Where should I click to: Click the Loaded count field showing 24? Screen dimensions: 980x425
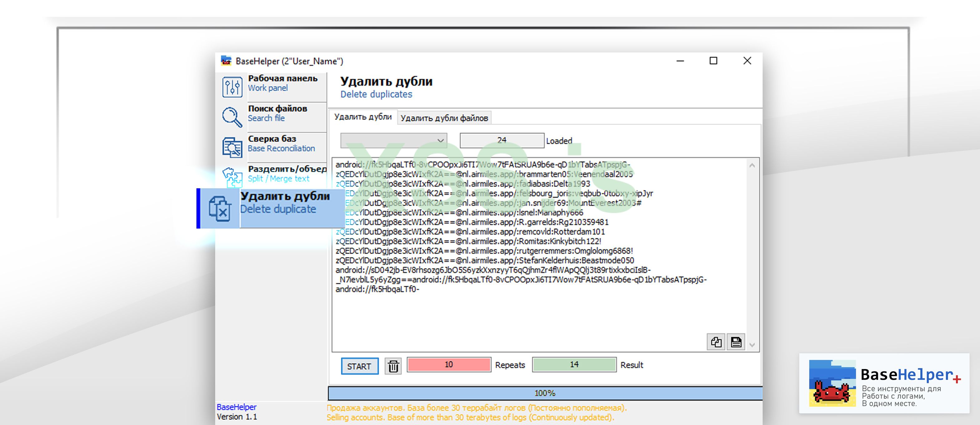(x=502, y=141)
